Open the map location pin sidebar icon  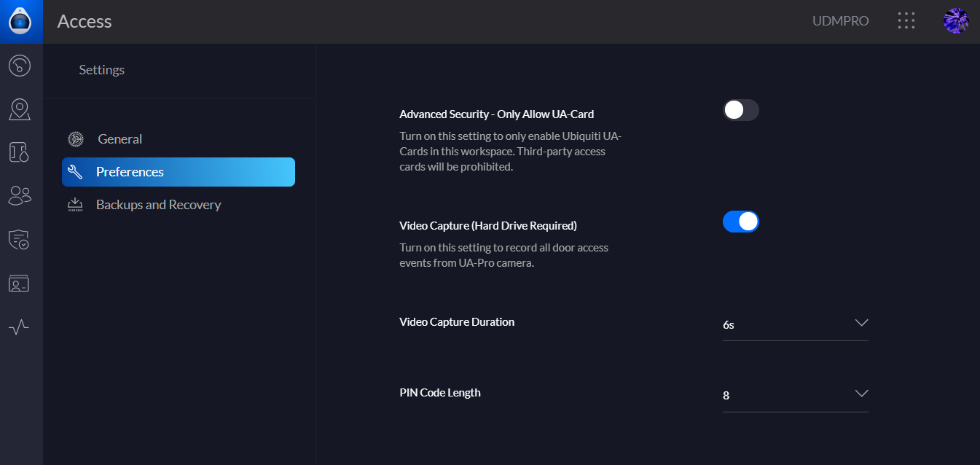(20, 109)
